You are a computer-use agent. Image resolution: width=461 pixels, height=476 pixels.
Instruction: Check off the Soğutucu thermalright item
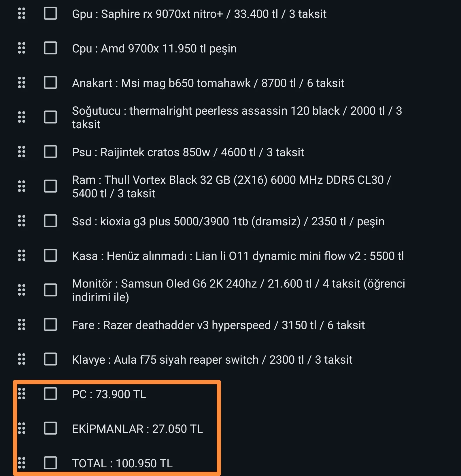click(x=50, y=117)
